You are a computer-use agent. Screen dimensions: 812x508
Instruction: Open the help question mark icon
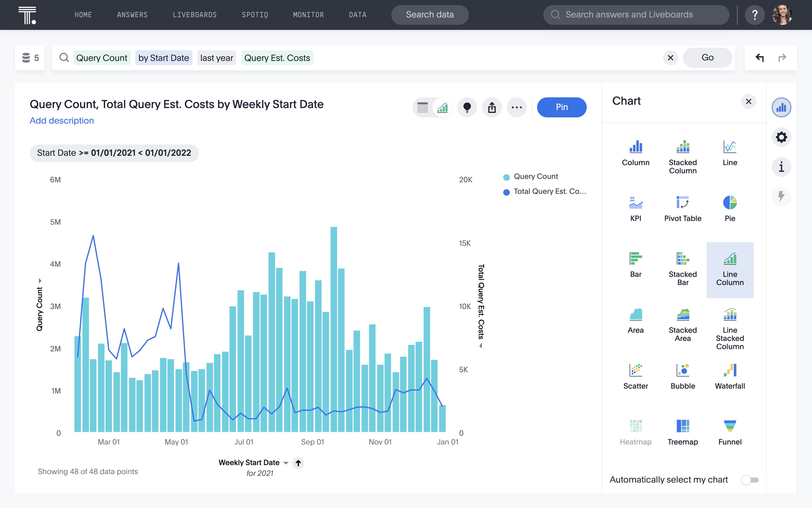tap(754, 15)
